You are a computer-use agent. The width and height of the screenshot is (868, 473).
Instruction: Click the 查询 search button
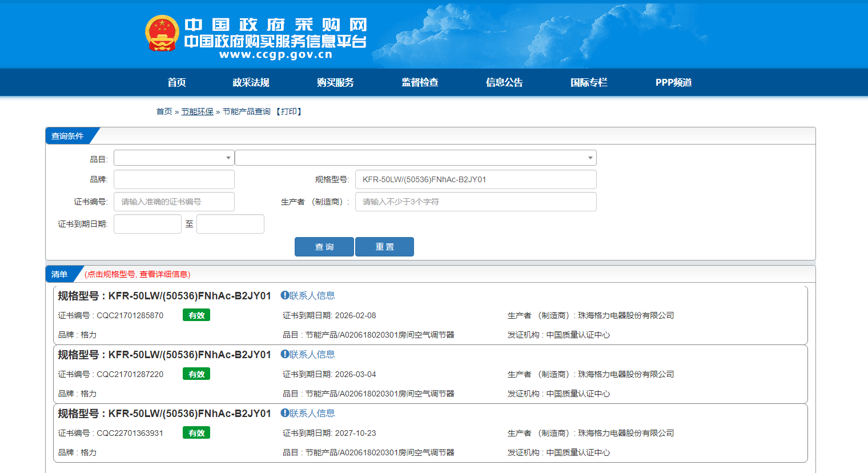[324, 247]
